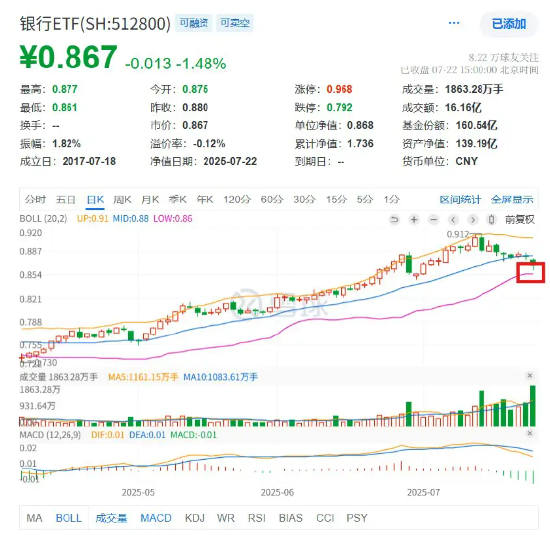Click the 单位净值 0.868 value

pyautogui.click(x=360, y=125)
